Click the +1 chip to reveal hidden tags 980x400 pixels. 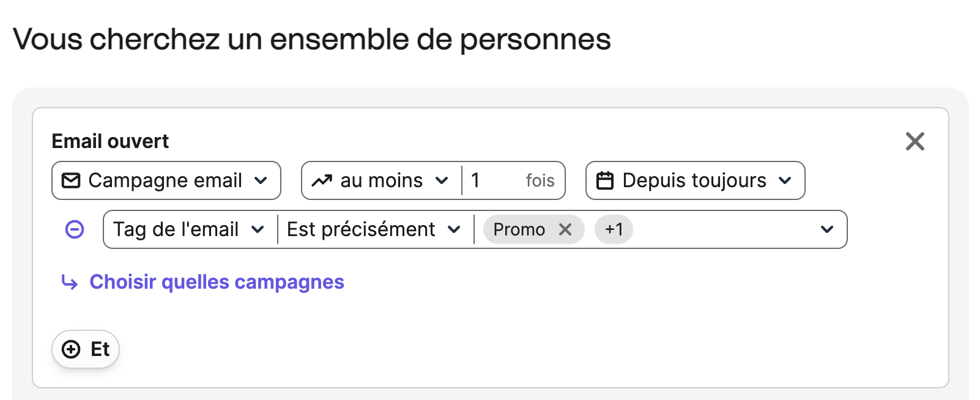click(x=614, y=229)
